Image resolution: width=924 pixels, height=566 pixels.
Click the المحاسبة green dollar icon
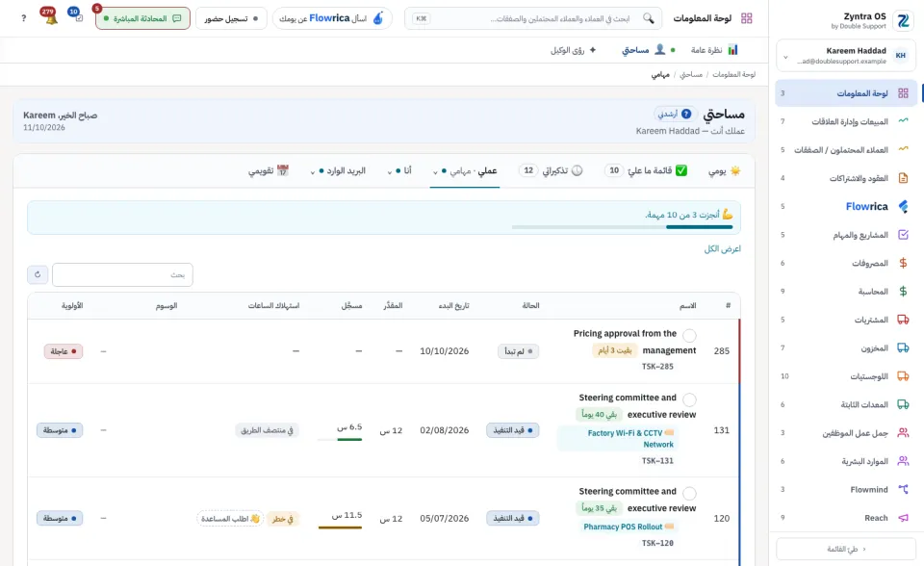pos(903,292)
